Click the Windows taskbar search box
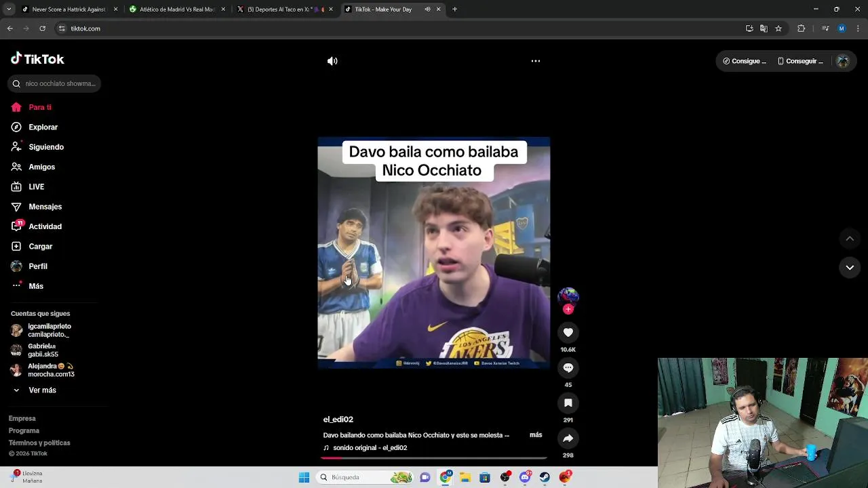The width and height of the screenshot is (868, 488). click(x=366, y=477)
